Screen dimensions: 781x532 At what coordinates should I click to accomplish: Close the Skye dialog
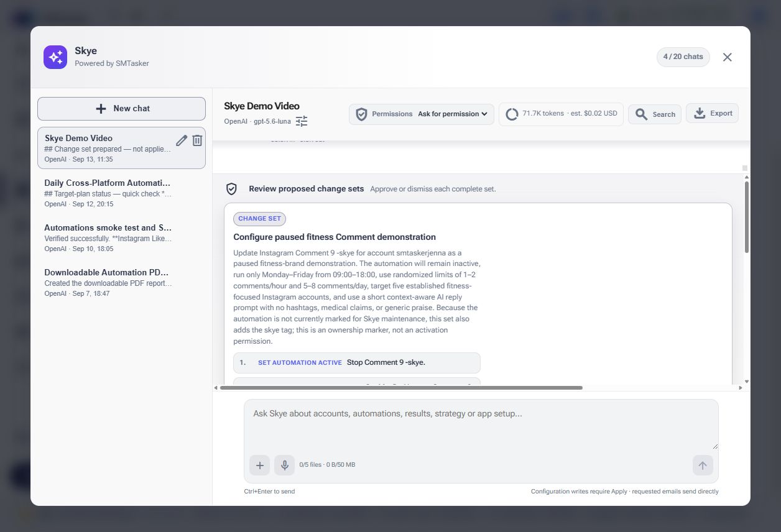tap(727, 57)
